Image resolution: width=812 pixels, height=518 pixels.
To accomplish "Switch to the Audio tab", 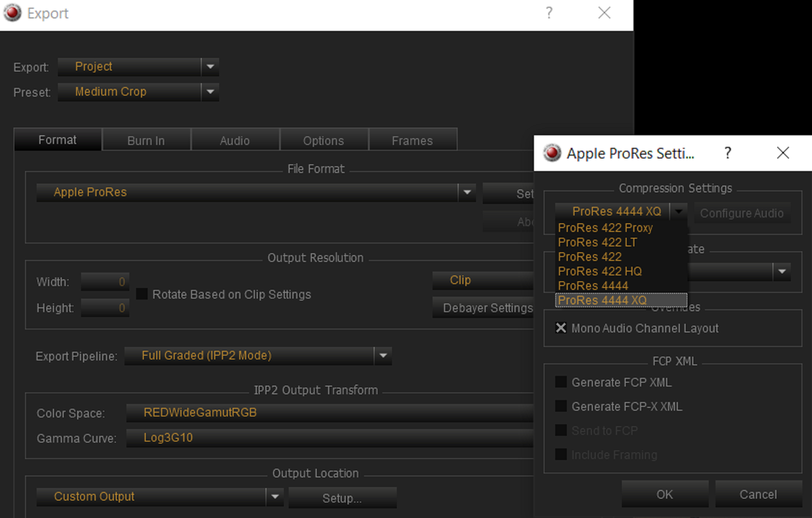I will [235, 141].
